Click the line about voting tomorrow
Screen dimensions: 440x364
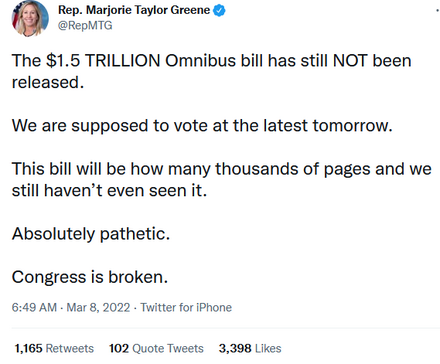coord(202,126)
